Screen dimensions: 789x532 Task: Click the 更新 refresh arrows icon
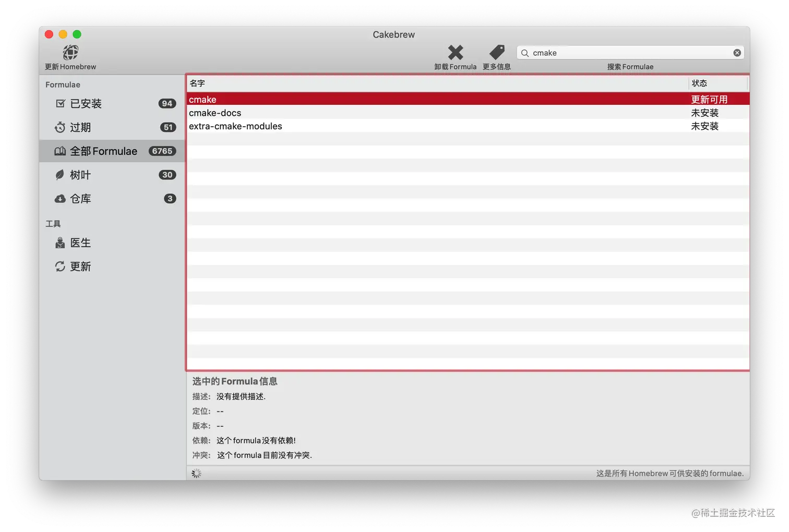click(60, 267)
